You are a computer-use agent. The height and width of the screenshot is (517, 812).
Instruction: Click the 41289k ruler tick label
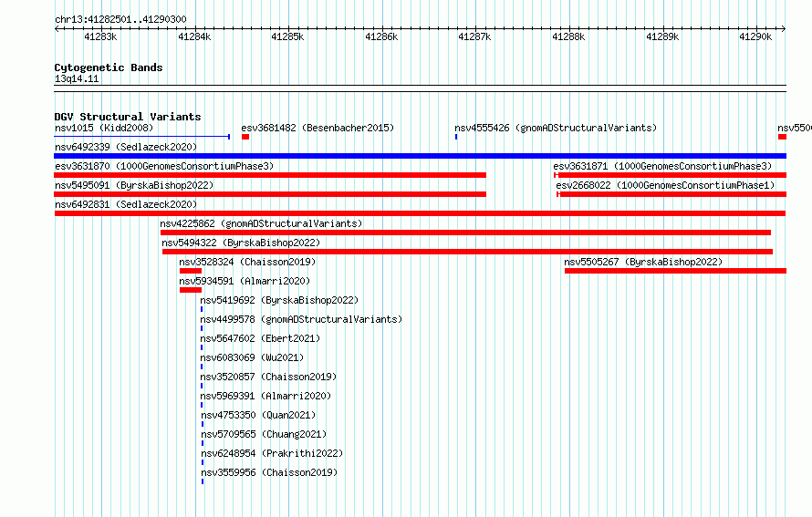click(662, 36)
